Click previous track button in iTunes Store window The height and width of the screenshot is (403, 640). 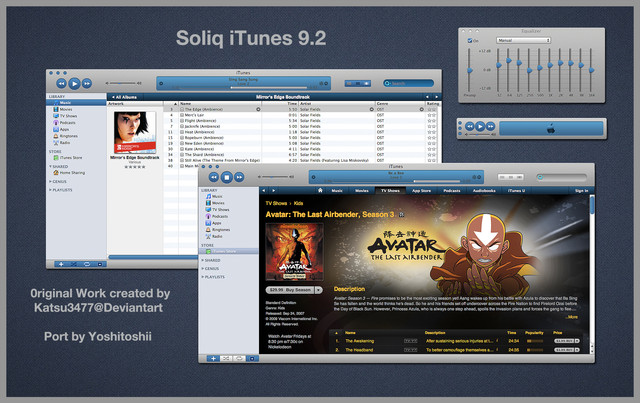click(214, 177)
